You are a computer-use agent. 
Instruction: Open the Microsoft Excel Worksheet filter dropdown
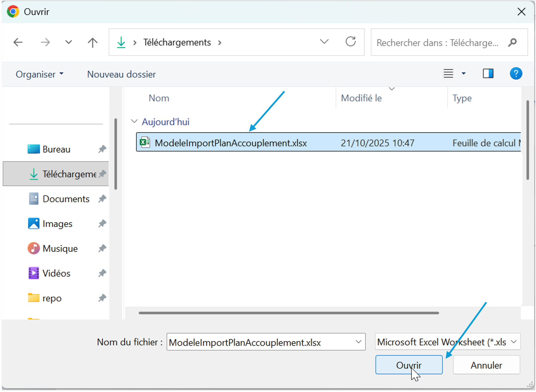point(447,342)
